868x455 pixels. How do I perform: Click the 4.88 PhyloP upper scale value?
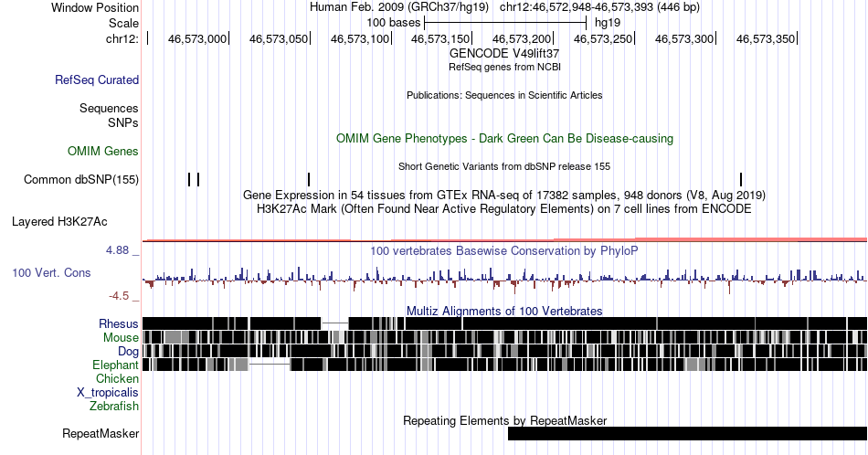[117, 250]
